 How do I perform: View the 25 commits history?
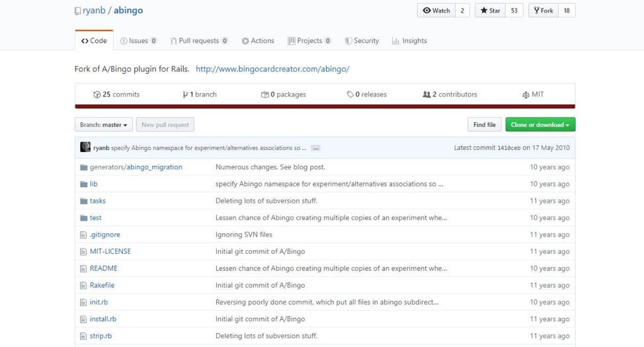(x=116, y=95)
